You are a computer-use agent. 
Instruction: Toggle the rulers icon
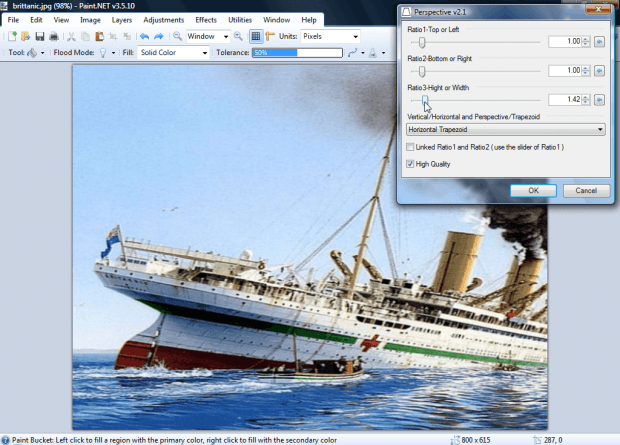pyautogui.click(x=270, y=36)
